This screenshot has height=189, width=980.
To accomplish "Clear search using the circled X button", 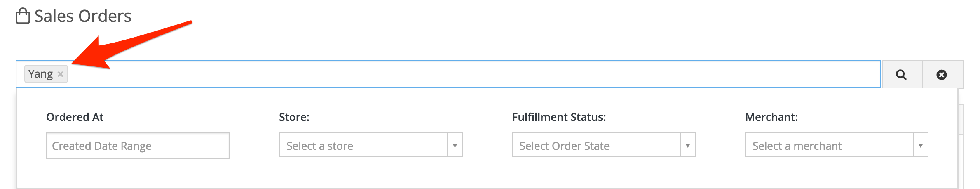I will (x=942, y=75).
